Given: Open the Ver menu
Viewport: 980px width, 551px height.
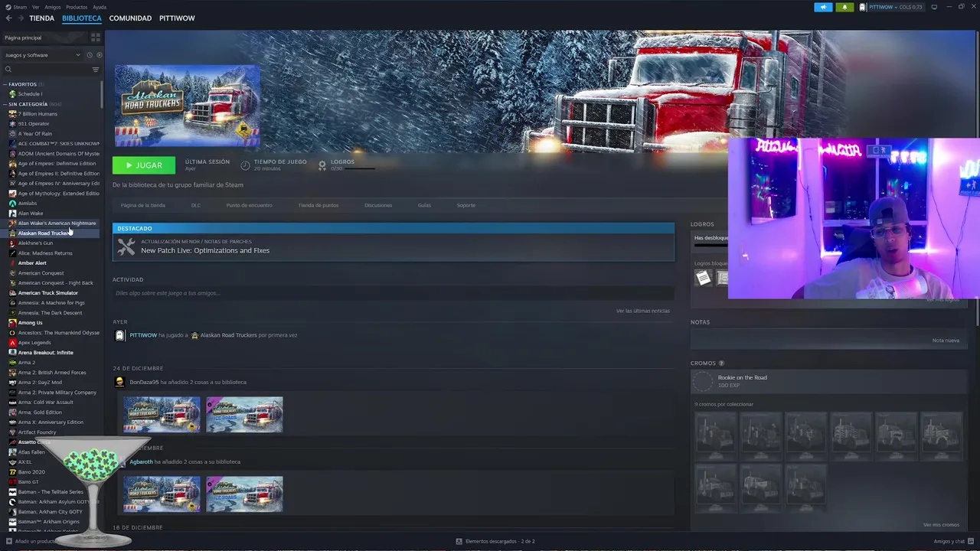Looking at the screenshot, I should 36,7.
